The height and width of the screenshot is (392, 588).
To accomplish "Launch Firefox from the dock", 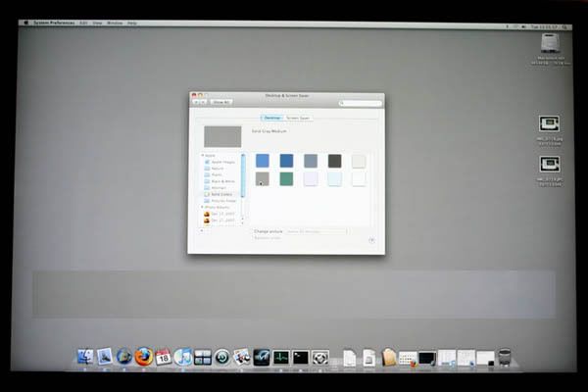I will [144, 357].
